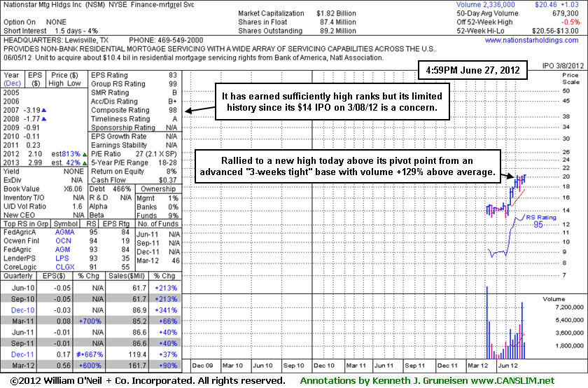Click the Debt 466% cell
This screenshot has width=588, height=388.
(111, 188)
